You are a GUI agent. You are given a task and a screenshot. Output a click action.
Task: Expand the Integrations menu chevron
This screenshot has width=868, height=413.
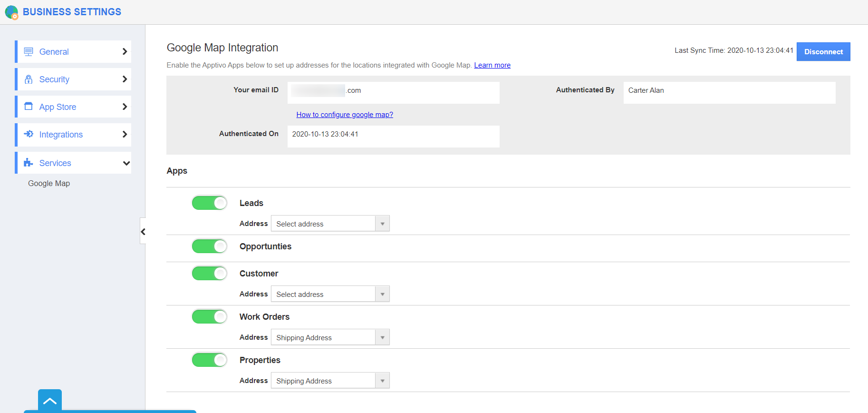tap(125, 134)
